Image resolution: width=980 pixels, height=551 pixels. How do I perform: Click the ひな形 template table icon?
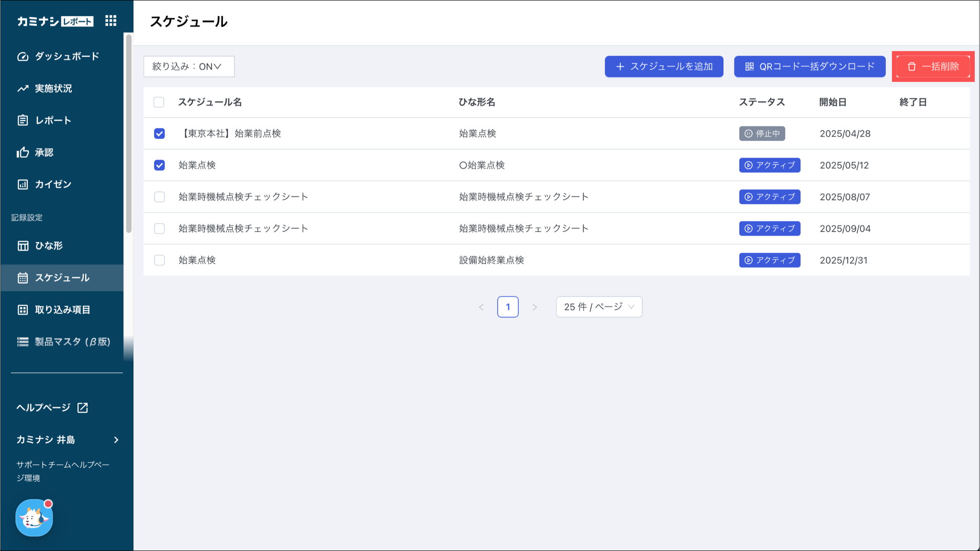pyautogui.click(x=23, y=246)
